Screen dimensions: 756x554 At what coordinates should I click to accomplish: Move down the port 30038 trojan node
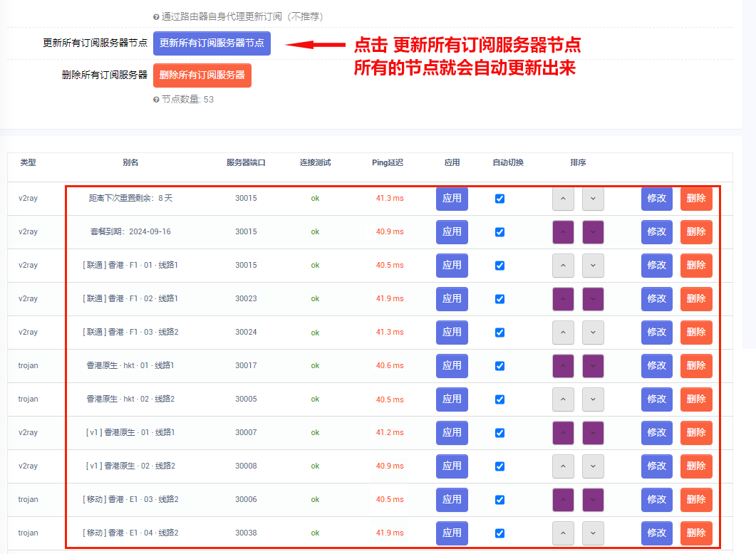(x=593, y=533)
